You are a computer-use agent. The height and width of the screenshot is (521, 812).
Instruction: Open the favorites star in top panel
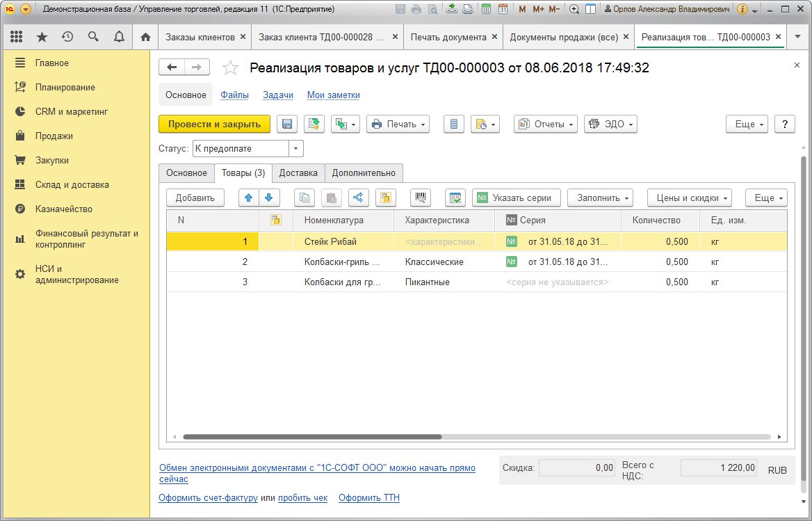click(42, 37)
